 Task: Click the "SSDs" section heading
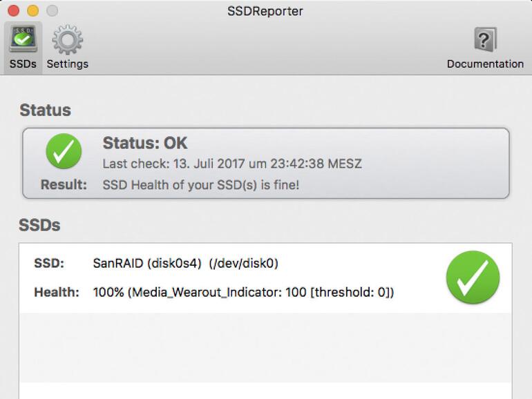tap(39, 225)
